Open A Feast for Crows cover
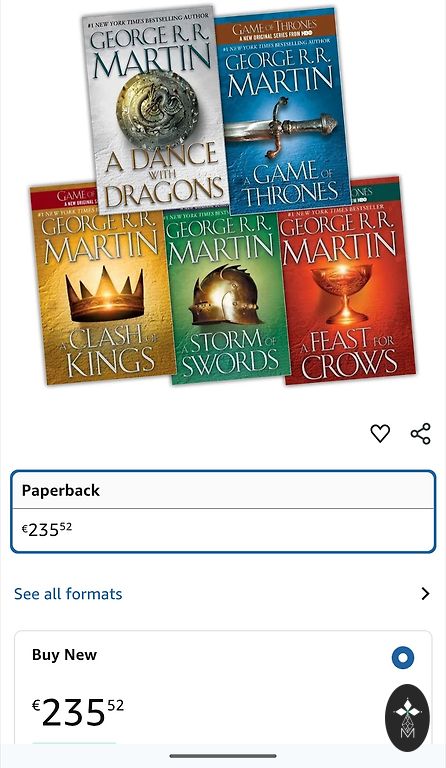The width and height of the screenshot is (446, 768). point(347,281)
